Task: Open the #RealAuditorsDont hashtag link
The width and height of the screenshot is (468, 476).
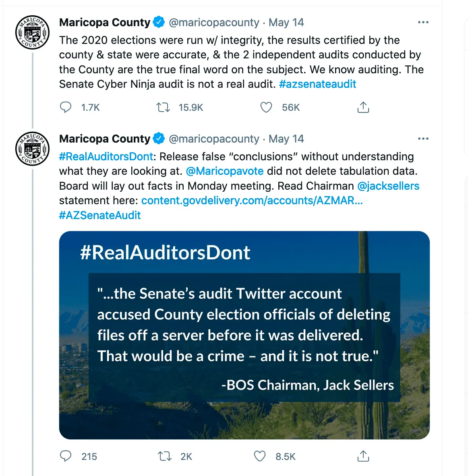Action: pyautogui.click(x=106, y=157)
